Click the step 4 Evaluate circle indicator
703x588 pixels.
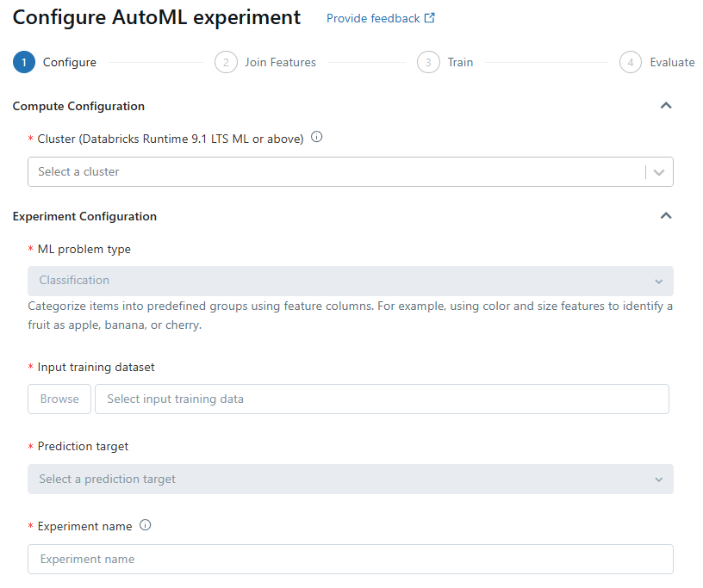coord(630,62)
